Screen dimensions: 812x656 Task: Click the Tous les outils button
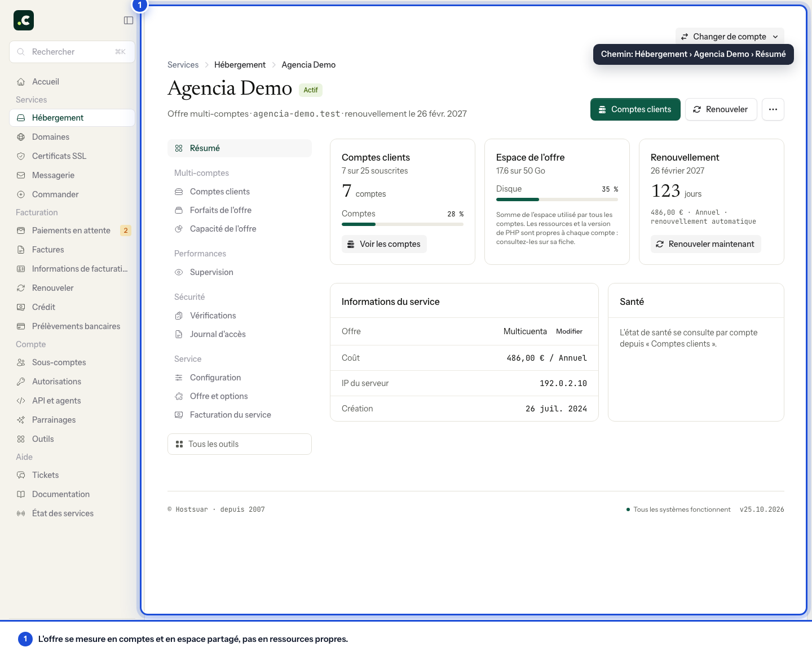[240, 444]
